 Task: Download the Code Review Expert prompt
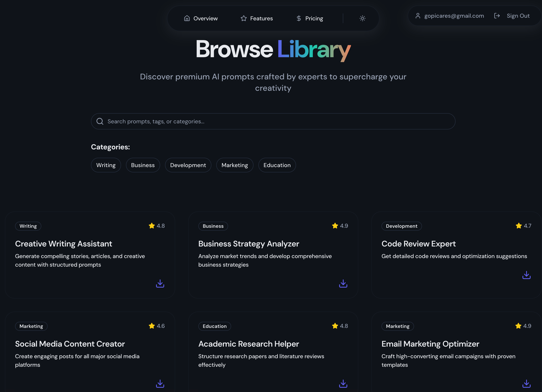[526, 275]
